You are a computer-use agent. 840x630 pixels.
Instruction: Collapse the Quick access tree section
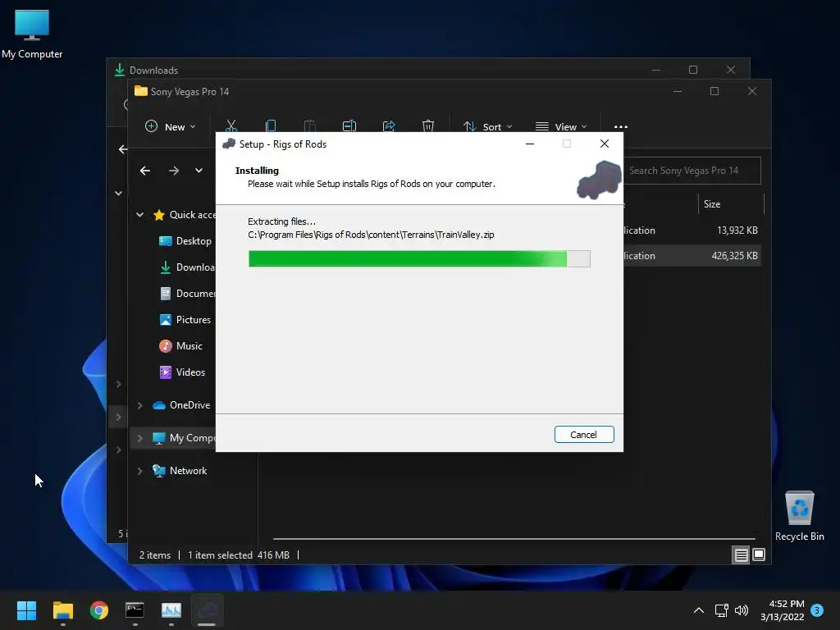[139, 215]
